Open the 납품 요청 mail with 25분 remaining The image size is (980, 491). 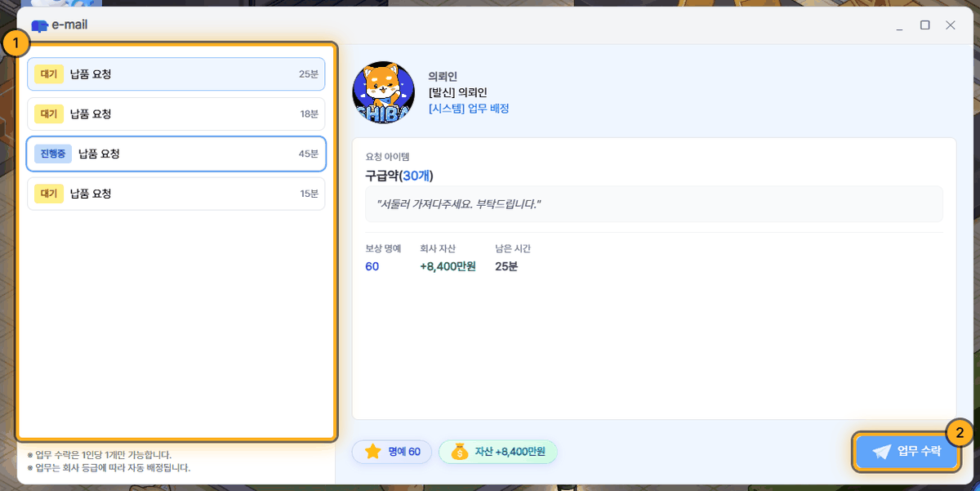pos(176,74)
